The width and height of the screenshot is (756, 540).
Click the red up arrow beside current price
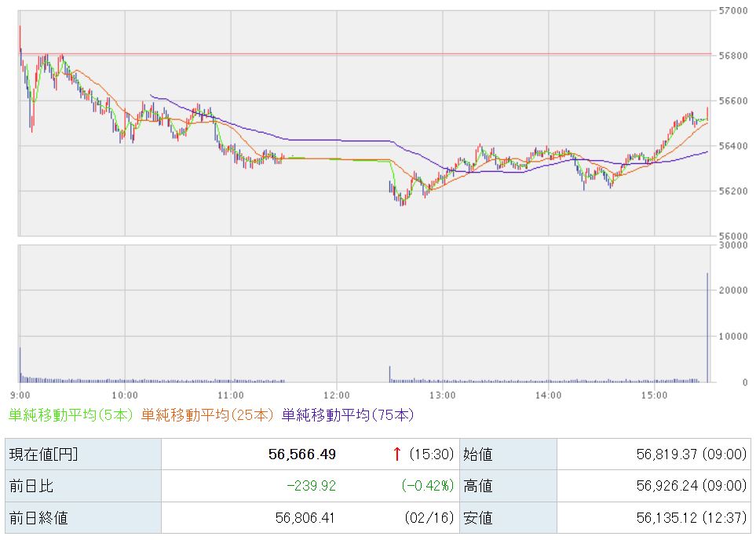[397, 454]
